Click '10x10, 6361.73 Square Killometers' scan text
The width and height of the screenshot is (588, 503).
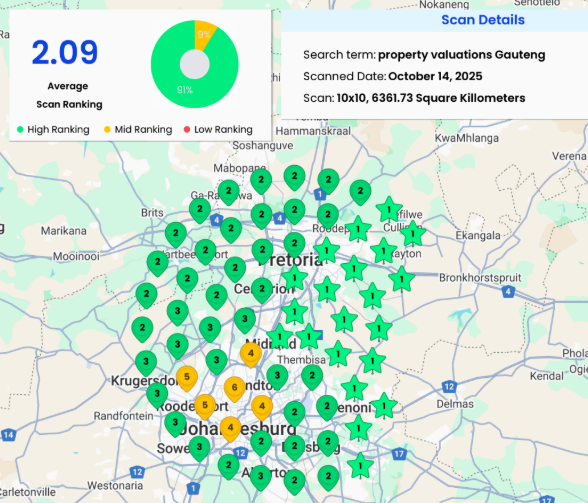[x=431, y=98]
